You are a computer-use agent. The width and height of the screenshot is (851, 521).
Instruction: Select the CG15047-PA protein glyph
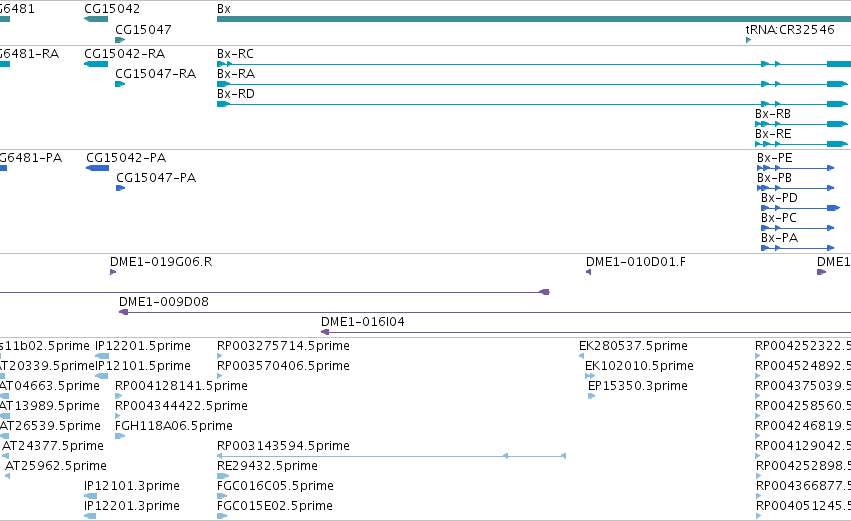[120, 188]
